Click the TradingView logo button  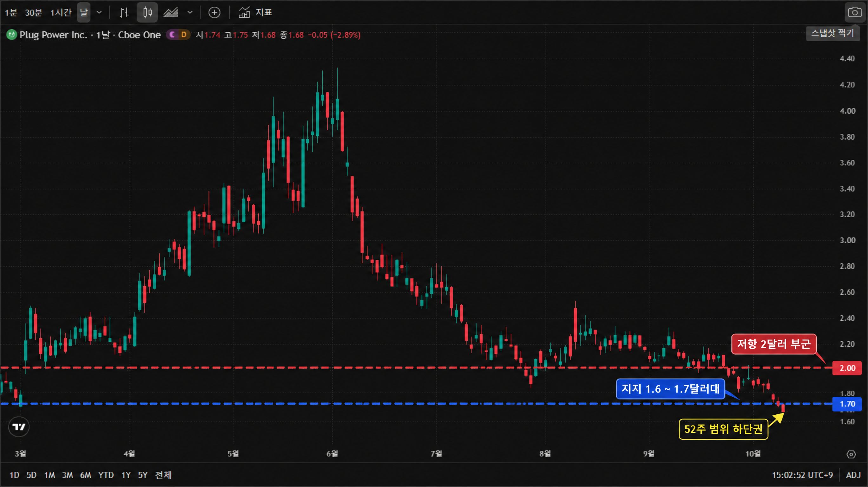[x=19, y=427]
